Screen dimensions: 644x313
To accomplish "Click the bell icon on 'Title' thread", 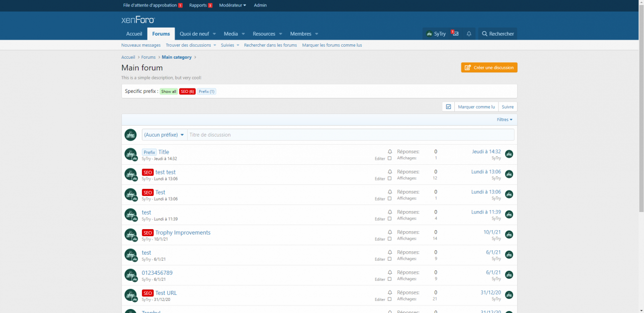I will point(389,152).
